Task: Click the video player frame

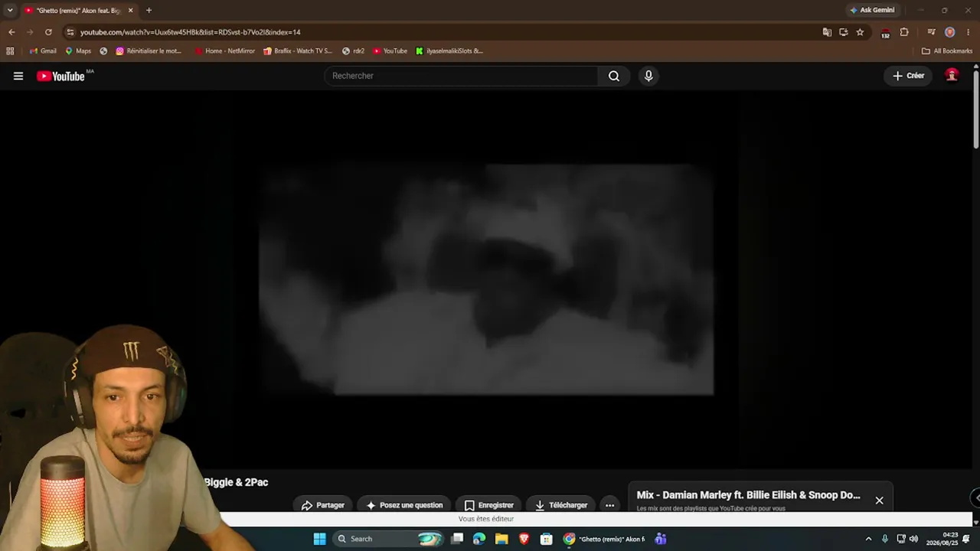Action: [x=486, y=279]
